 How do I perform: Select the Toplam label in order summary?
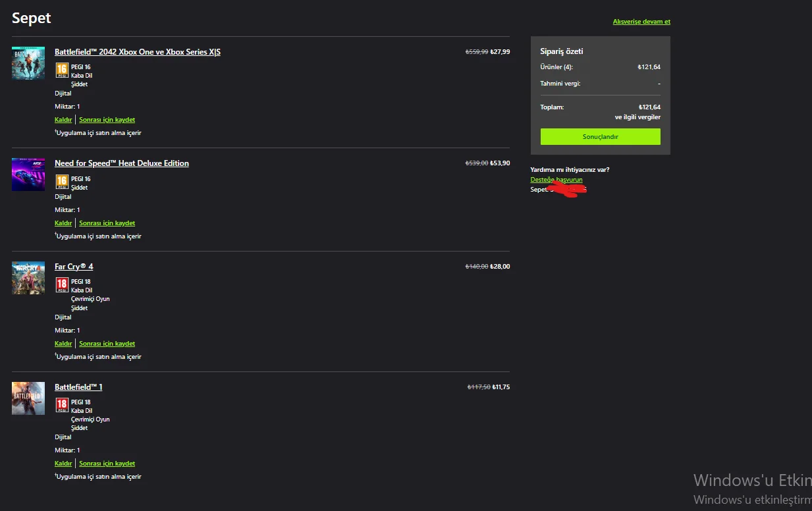[552, 107]
